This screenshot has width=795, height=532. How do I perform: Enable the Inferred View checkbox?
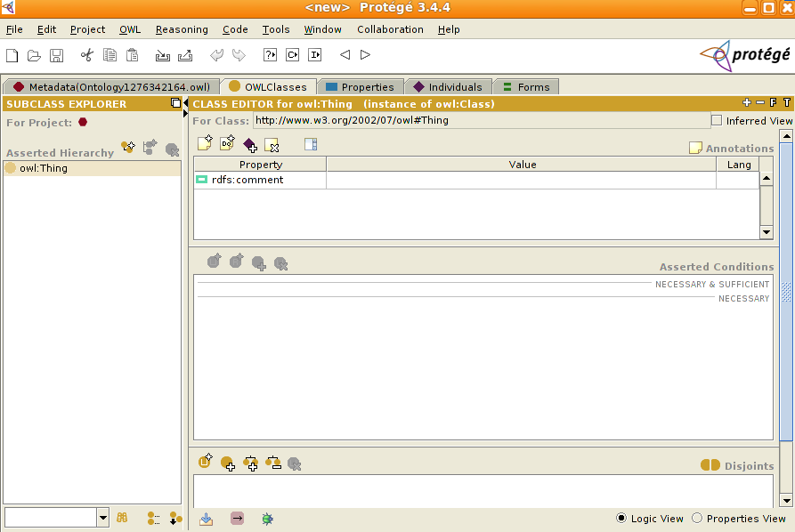tap(717, 121)
